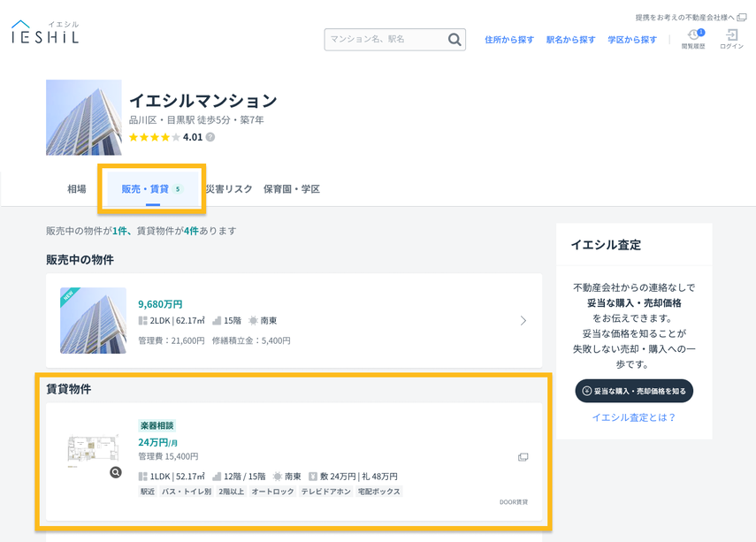Click the 敷 24万円 | 礼 48万円 text
The width and height of the screenshot is (756, 542).
[359, 477]
